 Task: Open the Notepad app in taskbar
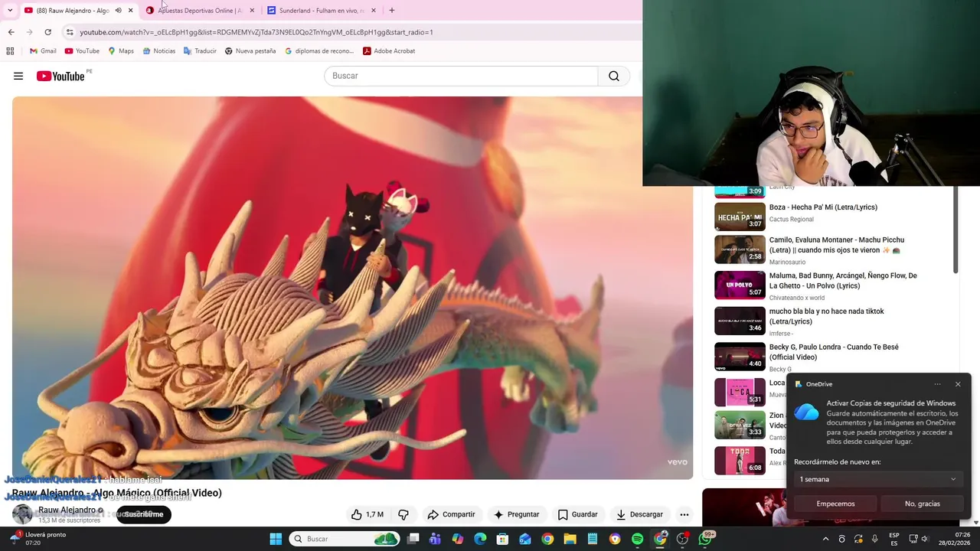pyautogui.click(x=593, y=539)
